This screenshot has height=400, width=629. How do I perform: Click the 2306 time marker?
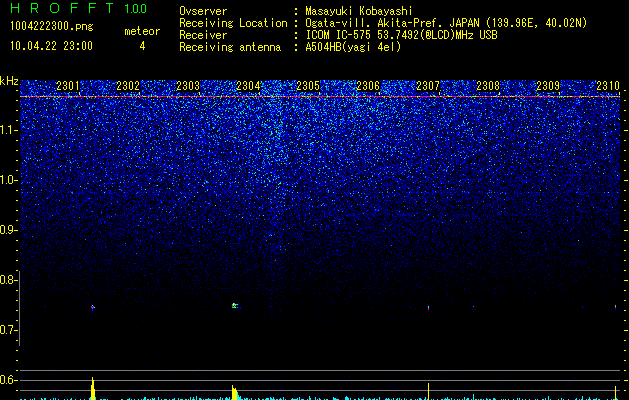click(x=368, y=86)
